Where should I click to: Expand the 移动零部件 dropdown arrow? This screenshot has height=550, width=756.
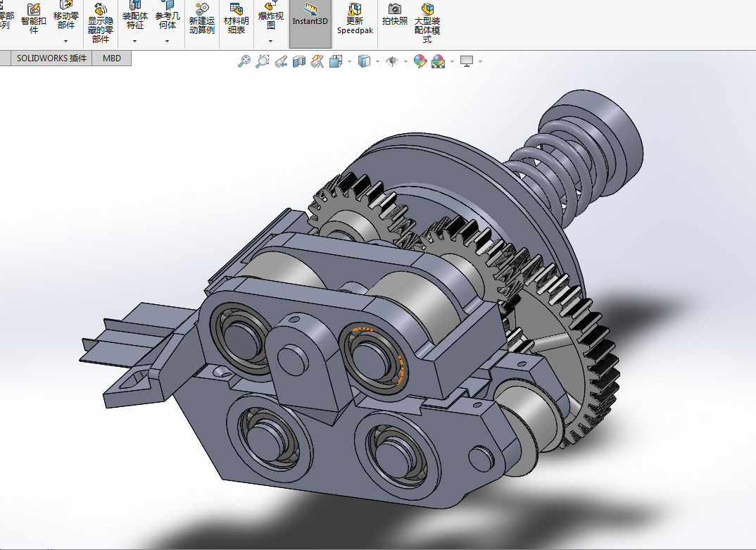[x=66, y=41]
